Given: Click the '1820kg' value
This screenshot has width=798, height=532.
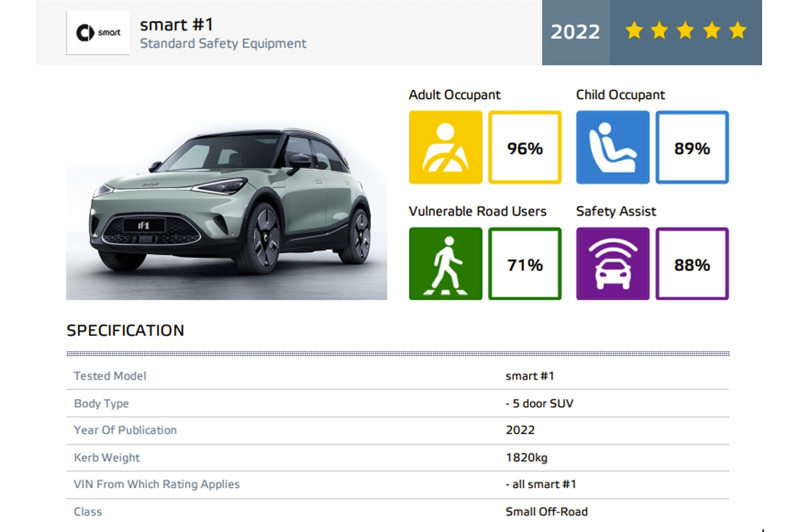Looking at the screenshot, I should click(x=527, y=458).
